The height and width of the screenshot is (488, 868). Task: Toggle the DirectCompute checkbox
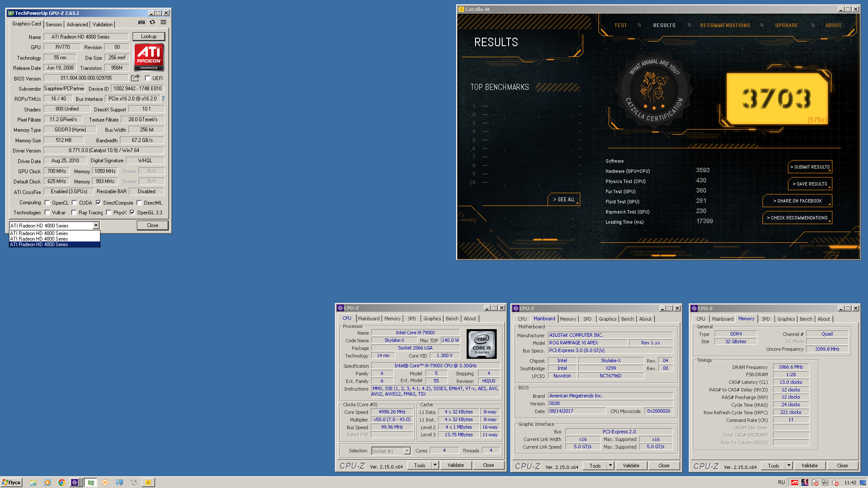(98, 203)
